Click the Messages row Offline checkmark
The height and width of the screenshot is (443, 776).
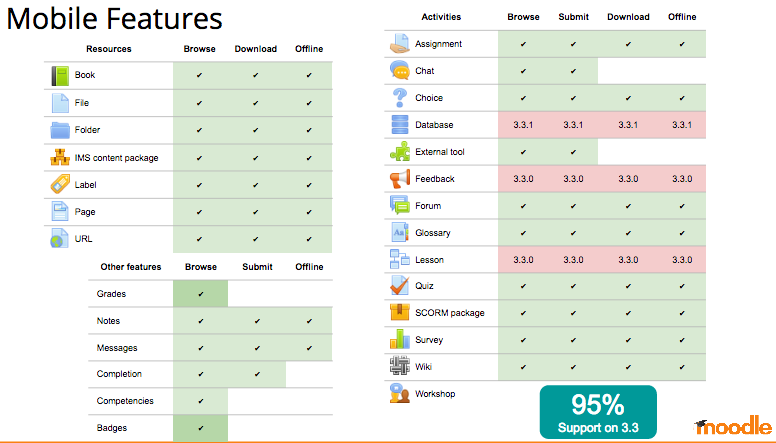click(x=309, y=348)
